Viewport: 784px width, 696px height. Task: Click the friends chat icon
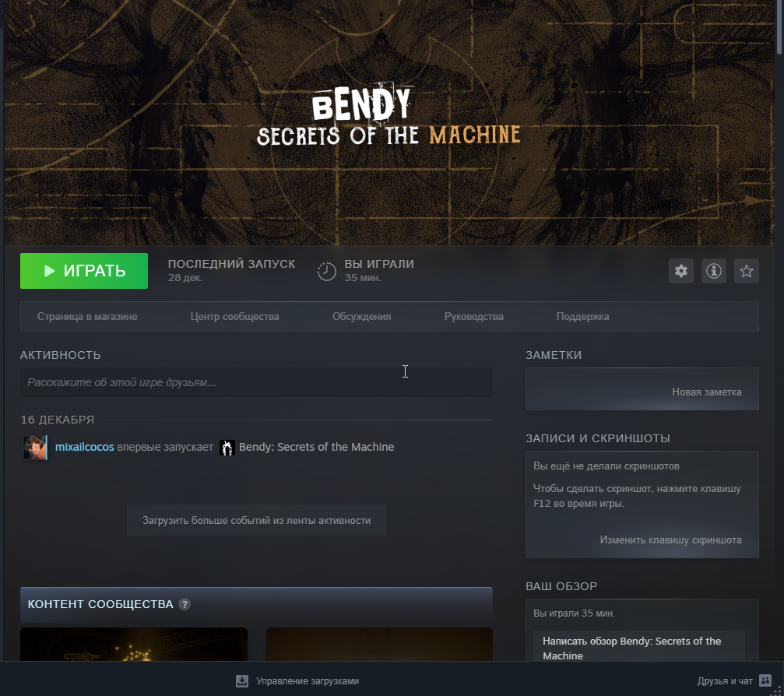click(765, 680)
